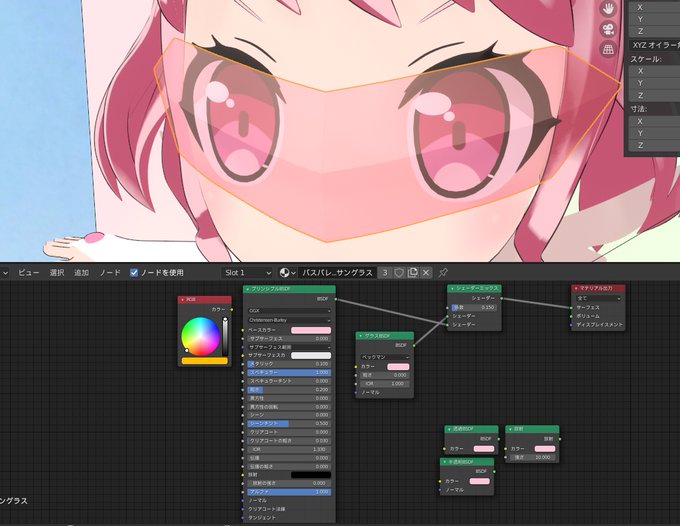
Task: Click RGB node yellow color bar
Action: point(205,361)
